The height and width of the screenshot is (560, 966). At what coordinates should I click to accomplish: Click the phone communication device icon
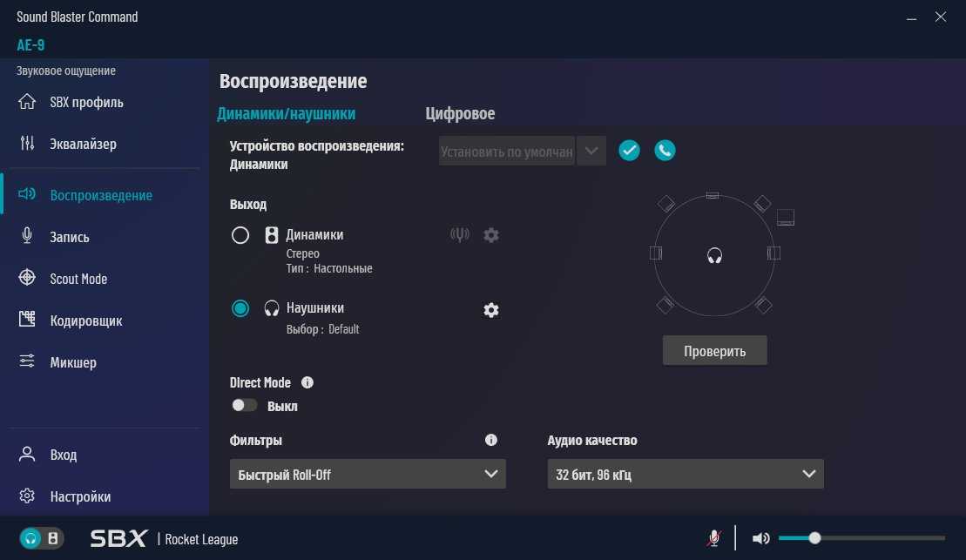pyautogui.click(x=665, y=151)
